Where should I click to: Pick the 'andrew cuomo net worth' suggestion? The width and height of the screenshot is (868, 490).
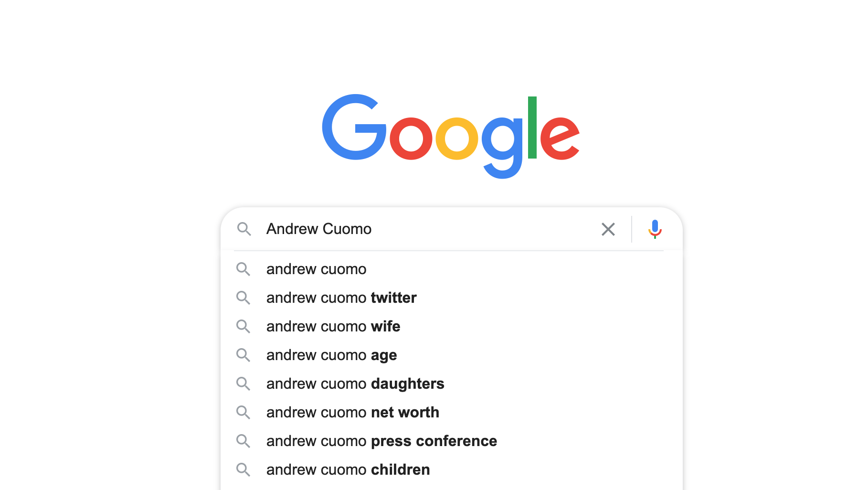(352, 413)
